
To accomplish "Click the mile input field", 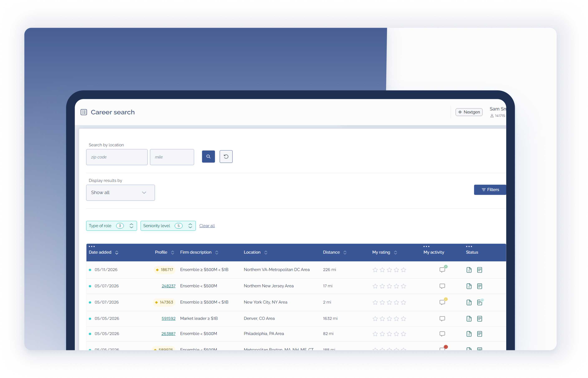I will [172, 157].
